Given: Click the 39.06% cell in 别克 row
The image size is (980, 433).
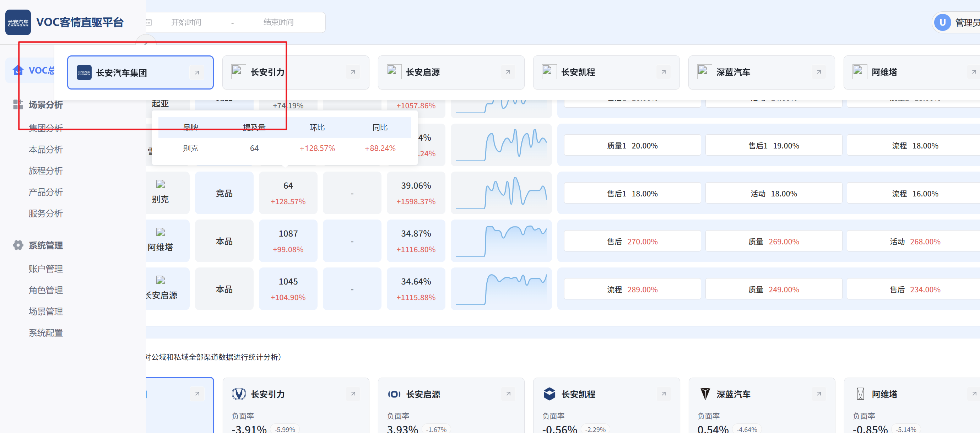Looking at the screenshot, I should pyautogui.click(x=416, y=193).
